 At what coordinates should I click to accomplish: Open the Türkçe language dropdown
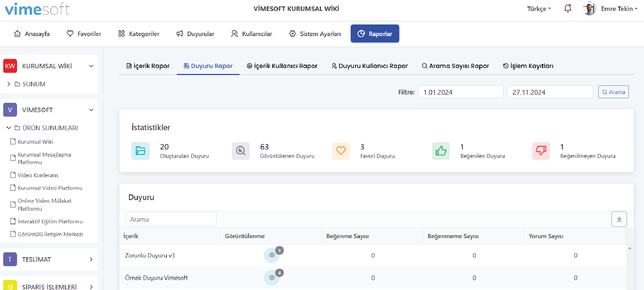pos(539,9)
